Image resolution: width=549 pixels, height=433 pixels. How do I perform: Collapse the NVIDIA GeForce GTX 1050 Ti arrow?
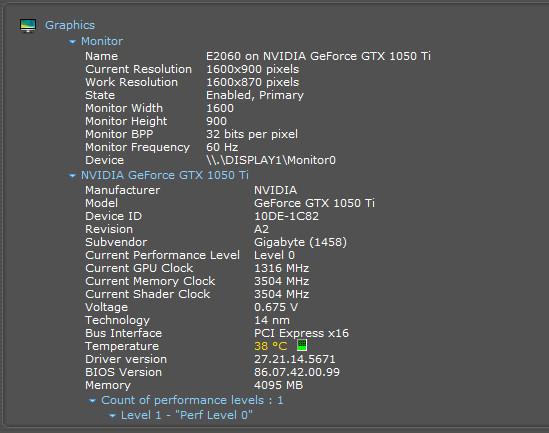pos(72,176)
